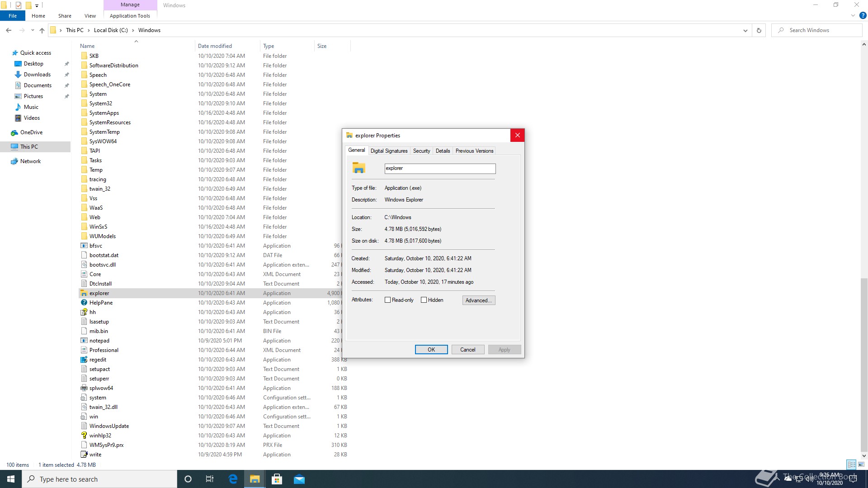
Task: Open Application Tools ribbon tab
Action: [x=130, y=16]
